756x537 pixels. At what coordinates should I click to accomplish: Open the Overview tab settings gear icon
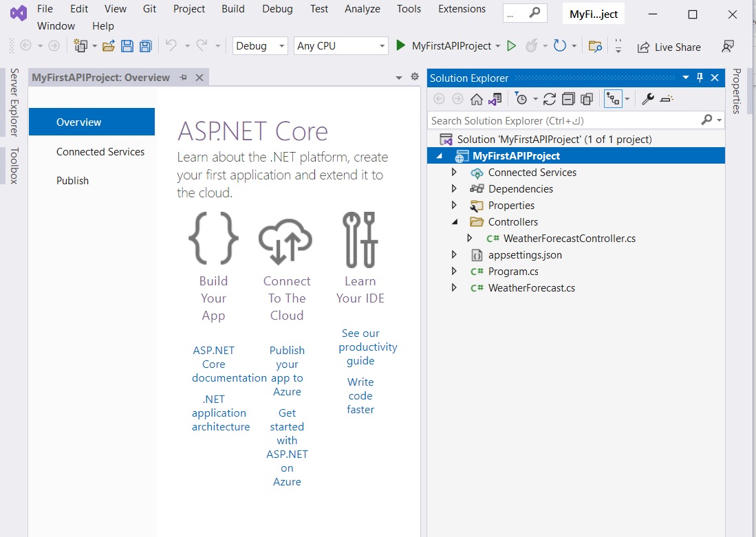click(x=415, y=76)
